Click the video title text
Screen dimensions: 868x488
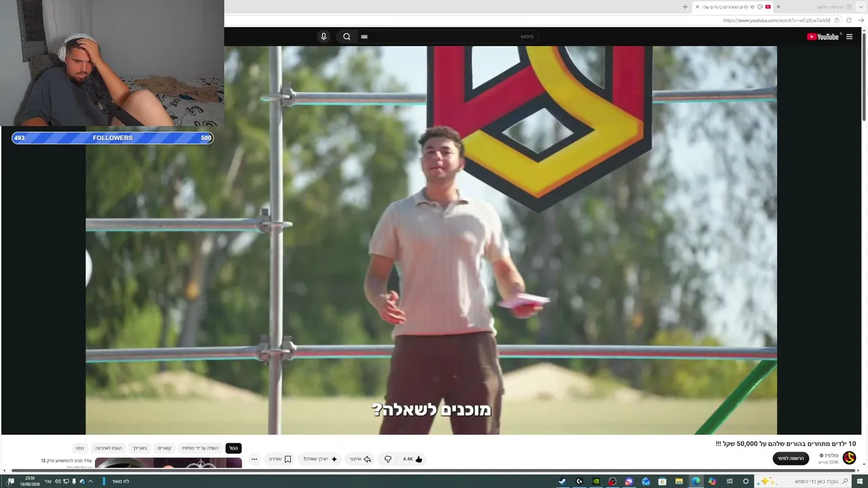coord(785,444)
